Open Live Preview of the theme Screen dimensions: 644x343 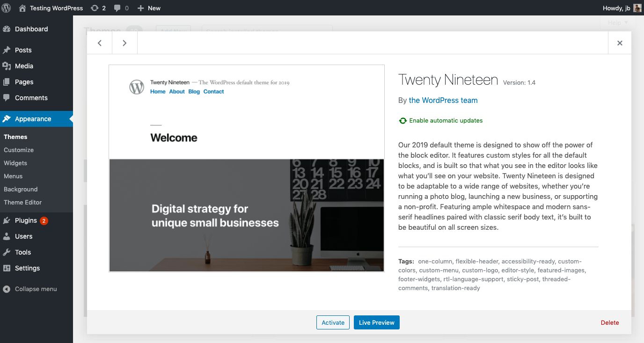coord(377,322)
